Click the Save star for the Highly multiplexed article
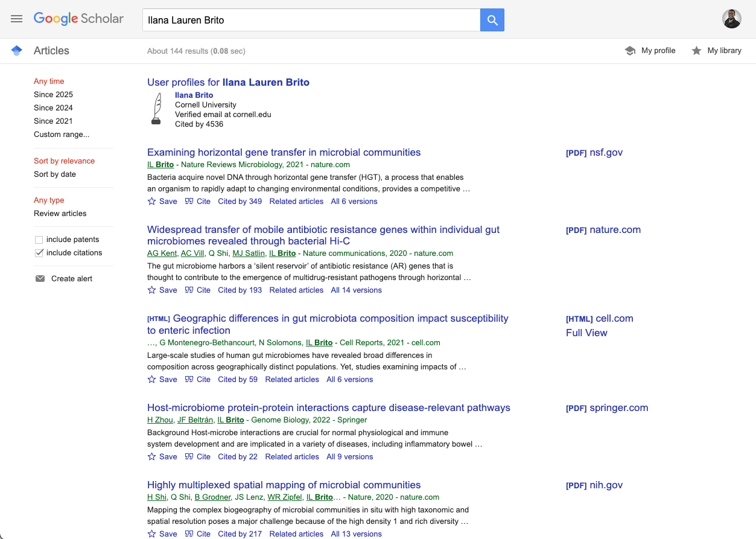The image size is (756, 539). coord(151,534)
